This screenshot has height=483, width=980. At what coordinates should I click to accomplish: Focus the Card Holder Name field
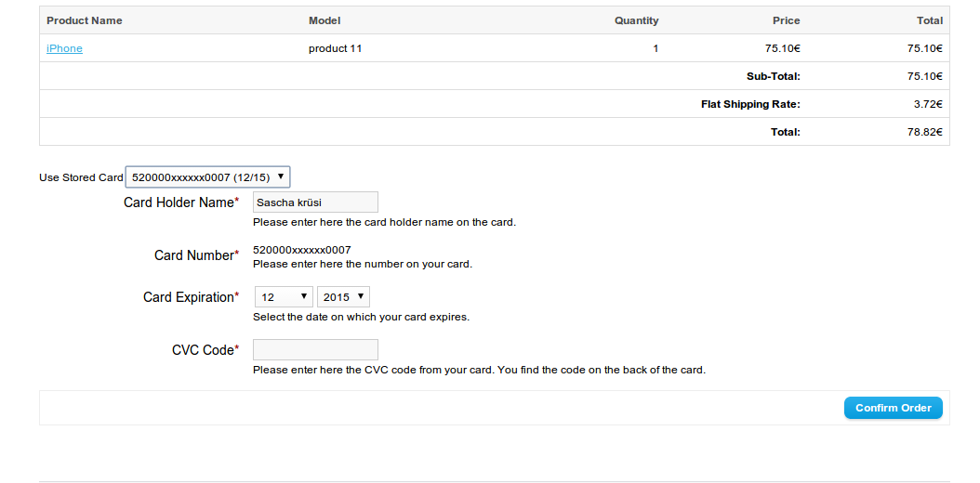coord(315,202)
